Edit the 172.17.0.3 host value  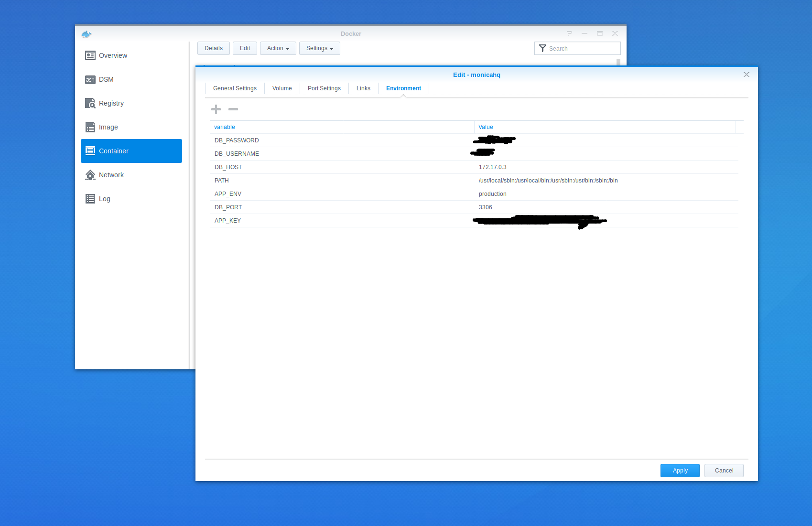click(492, 167)
